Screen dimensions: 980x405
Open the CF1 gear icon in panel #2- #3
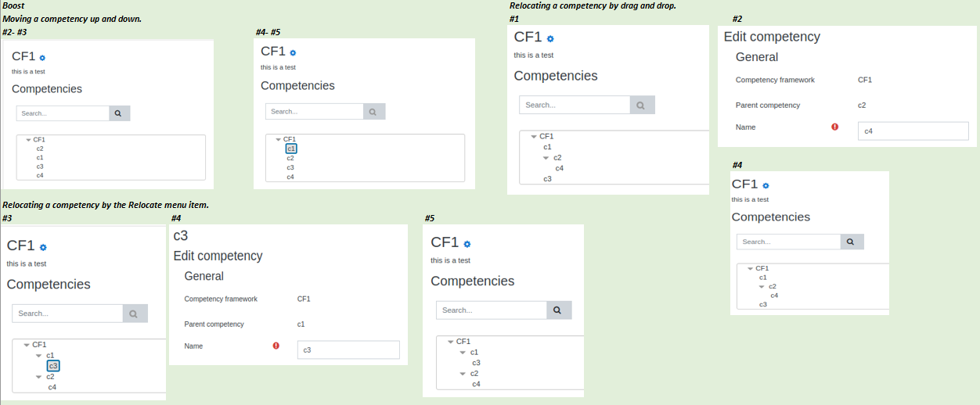42,57
